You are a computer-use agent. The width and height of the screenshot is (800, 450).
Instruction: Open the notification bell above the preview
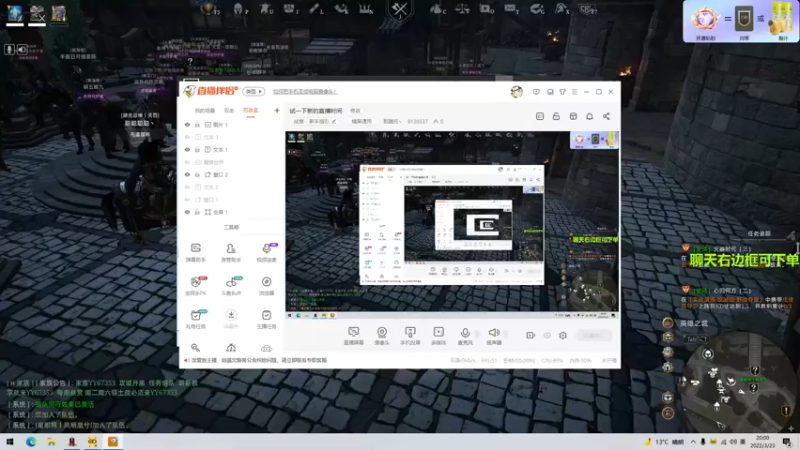pos(589,116)
